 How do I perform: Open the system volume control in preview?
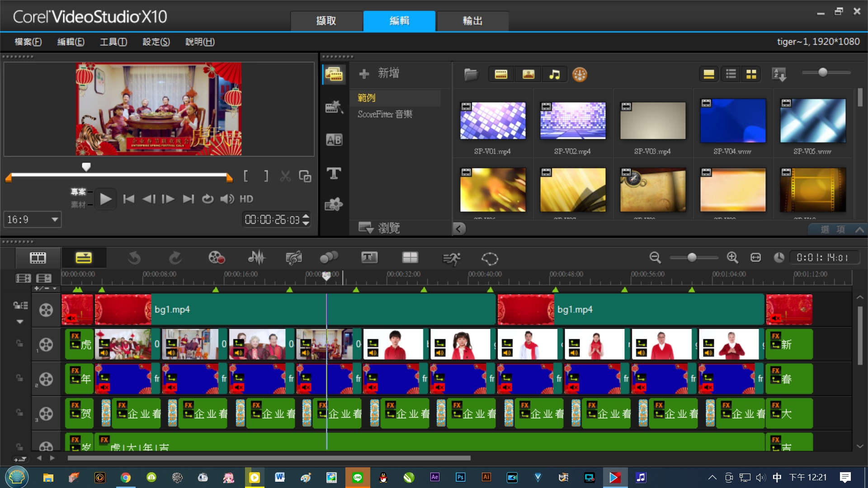(x=227, y=199)
